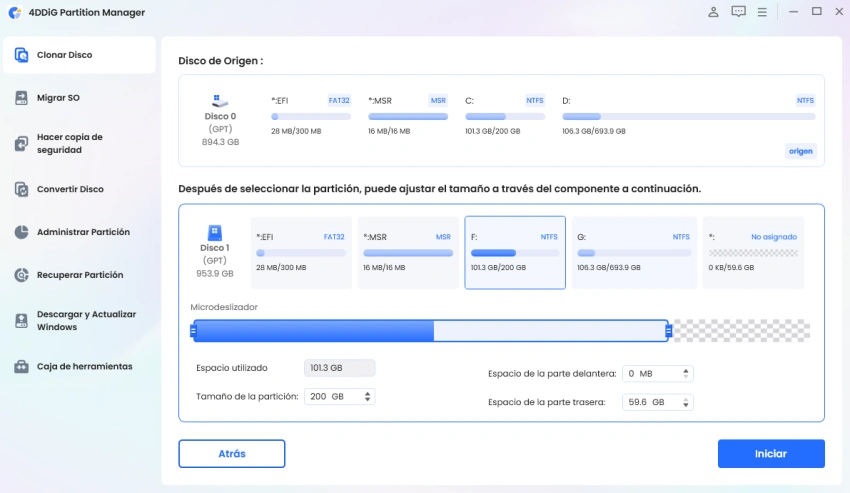Image resolution: width=850 pixels, height=493 pixels.
Task: Click the Disco 1 953.9 GB size text
Action: coord(215,274)
